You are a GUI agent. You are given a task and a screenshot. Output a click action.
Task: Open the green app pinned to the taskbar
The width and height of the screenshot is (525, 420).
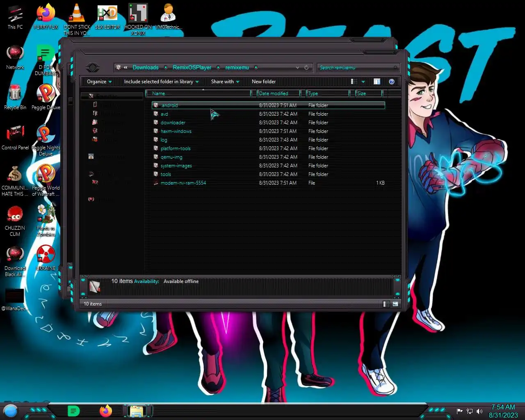click(73, 411)
